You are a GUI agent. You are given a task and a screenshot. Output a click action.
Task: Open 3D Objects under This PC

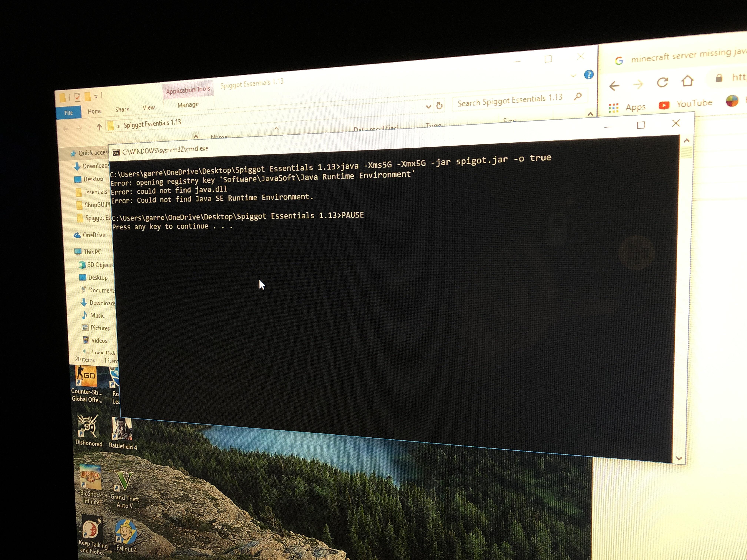tap(96, 265)
